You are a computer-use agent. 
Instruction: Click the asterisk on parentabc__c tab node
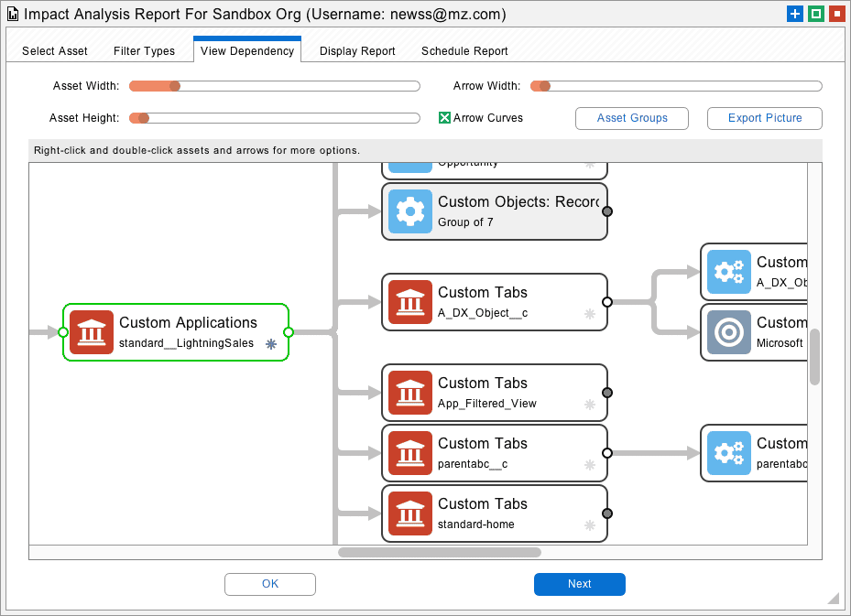(x=590, y=465)
